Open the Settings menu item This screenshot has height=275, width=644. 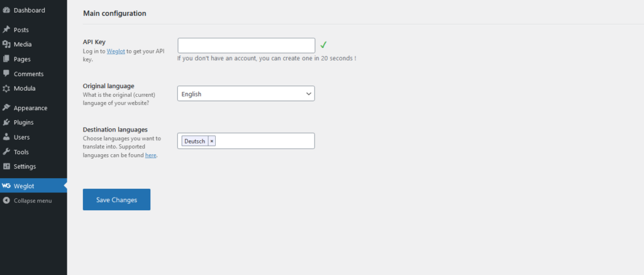click(25, 167)
